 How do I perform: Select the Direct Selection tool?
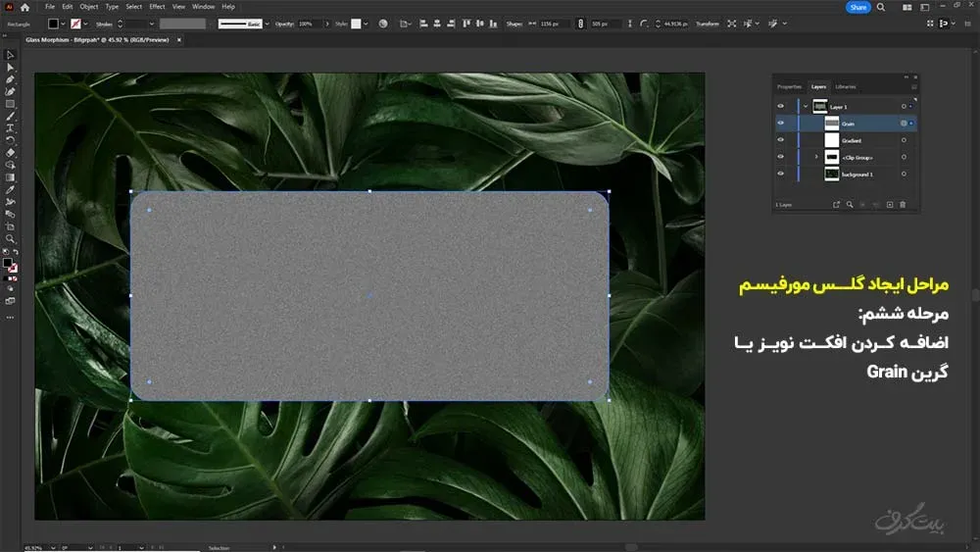pyautogui.click(x=10, y=68)
